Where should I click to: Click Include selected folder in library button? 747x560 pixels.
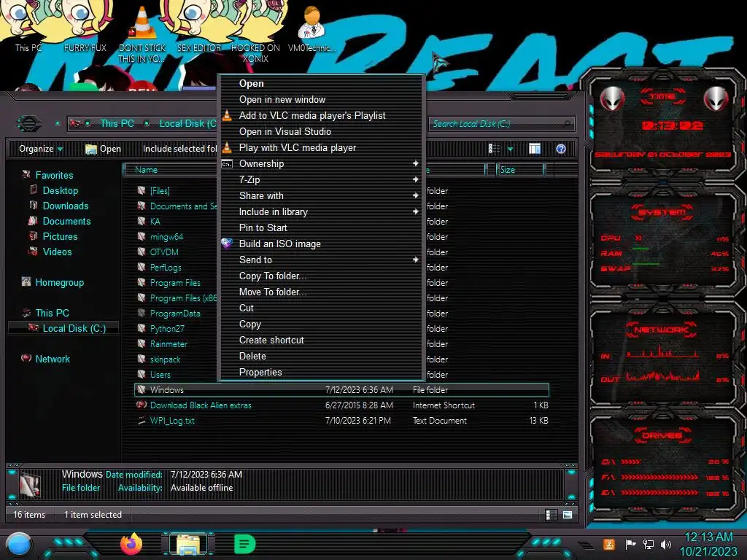tap(179, 149)
